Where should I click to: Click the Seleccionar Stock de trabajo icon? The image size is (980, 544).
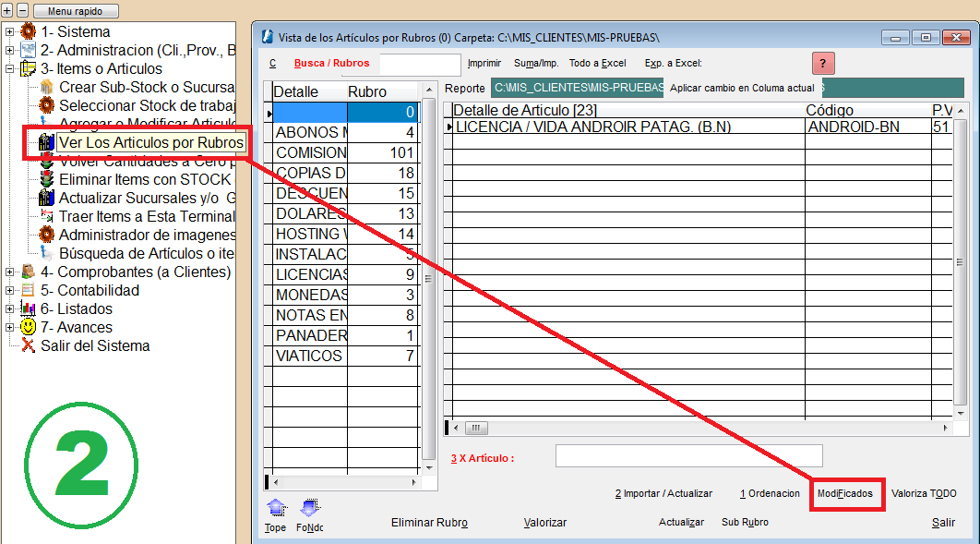coord(46,105)
